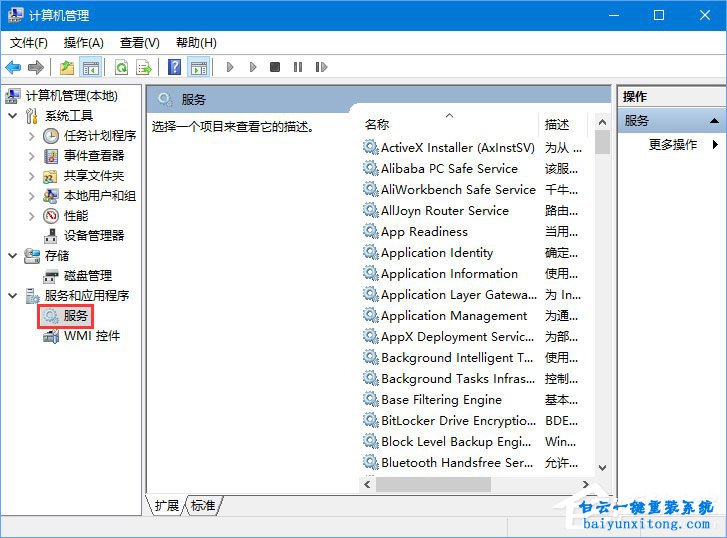Select BitLocker Drive Encryption service row

click(471, 420)
